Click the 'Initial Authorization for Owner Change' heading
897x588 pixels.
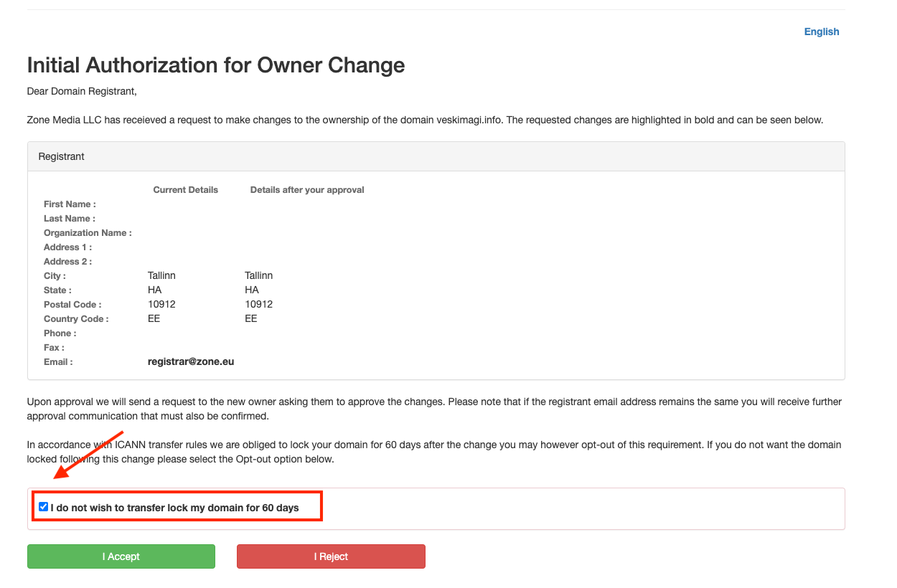point(215,65)
